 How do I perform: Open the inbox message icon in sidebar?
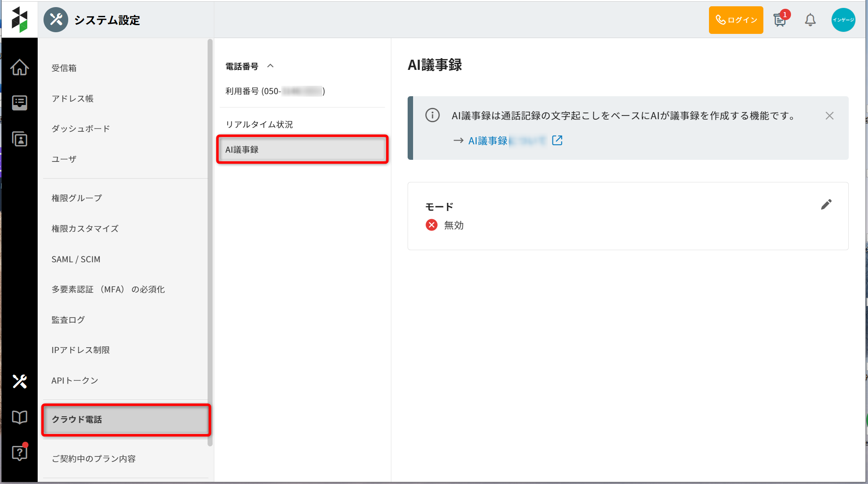(x=20, y=102)
